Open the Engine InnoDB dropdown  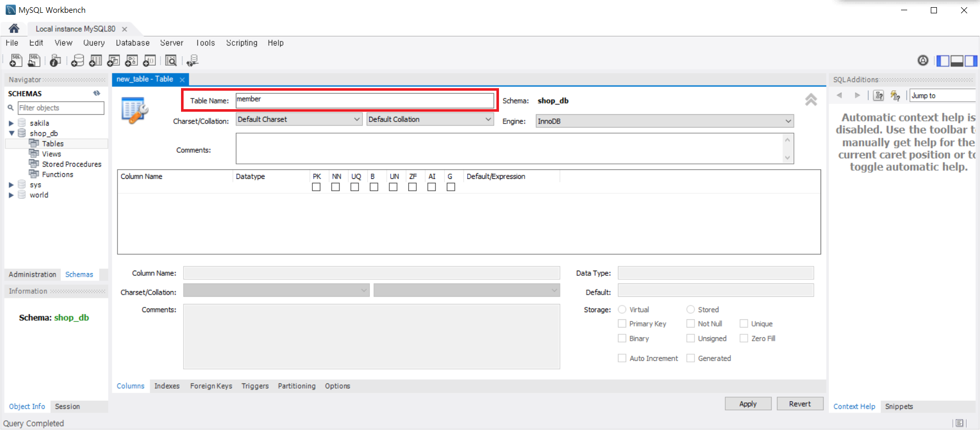tap(665, 121)
